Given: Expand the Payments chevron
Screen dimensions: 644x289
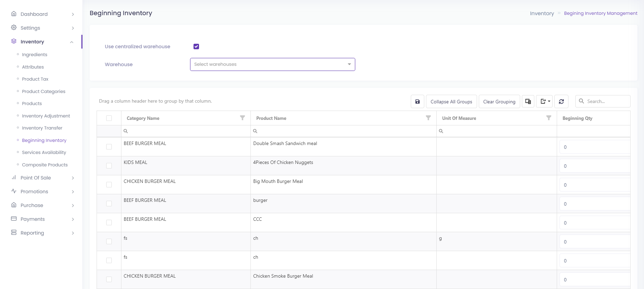Looking at the screenshot, I should tap(73, 219).
